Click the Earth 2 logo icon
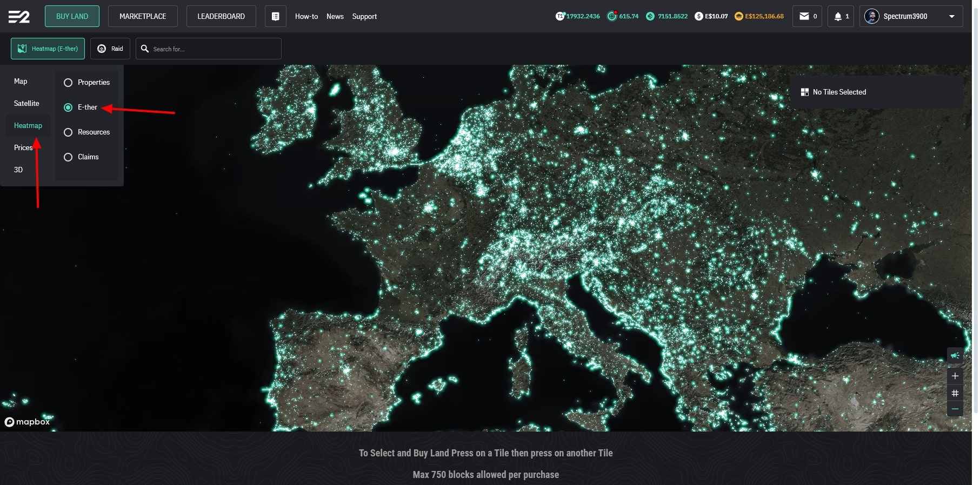This screenshot has width=980, height=485. tap(19, 17)
